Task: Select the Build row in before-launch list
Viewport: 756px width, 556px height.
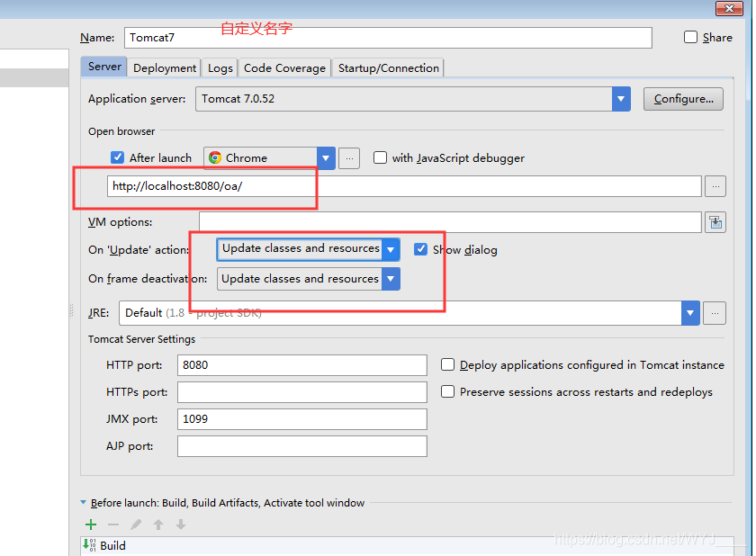Action: 407,545
